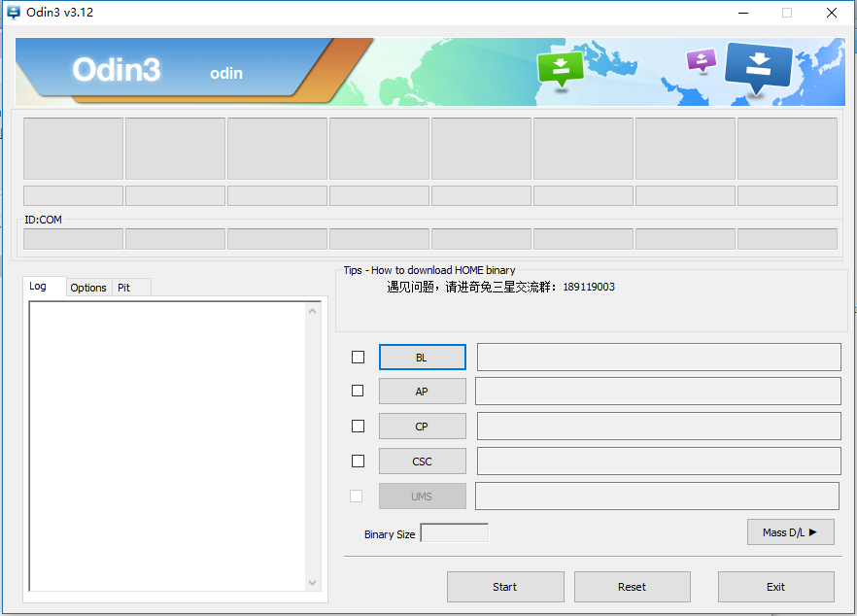Switch to the Options tab
857x616 pixels.
coord(88,288)
